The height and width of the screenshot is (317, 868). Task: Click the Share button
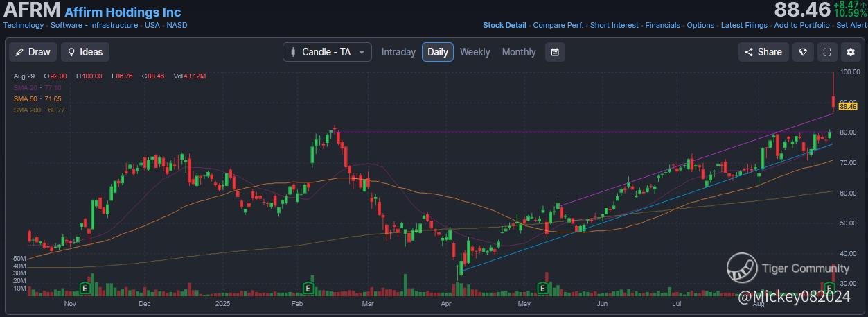click(x=763, y=52)
